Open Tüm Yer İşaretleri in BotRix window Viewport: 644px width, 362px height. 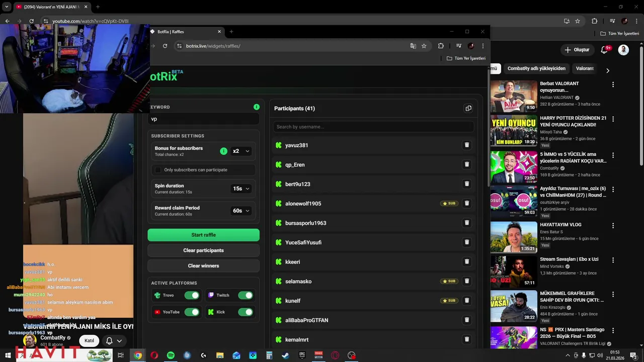[x=466, y=58]
